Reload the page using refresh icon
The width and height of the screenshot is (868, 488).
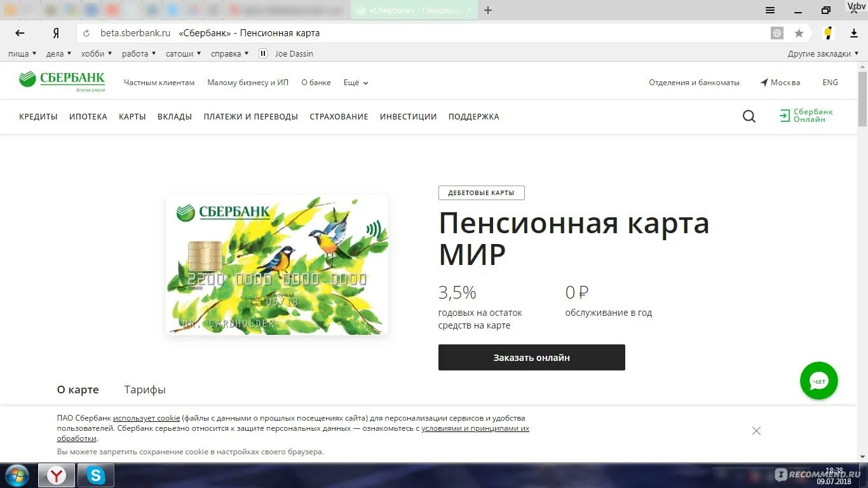click(86, 33)
